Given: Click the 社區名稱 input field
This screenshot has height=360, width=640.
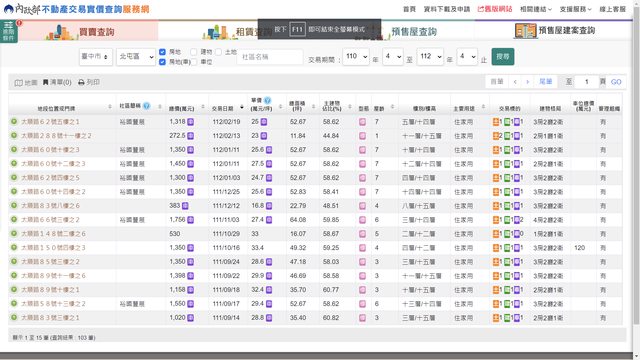Looking at the screenshot, I should click(x=270, y=57).
